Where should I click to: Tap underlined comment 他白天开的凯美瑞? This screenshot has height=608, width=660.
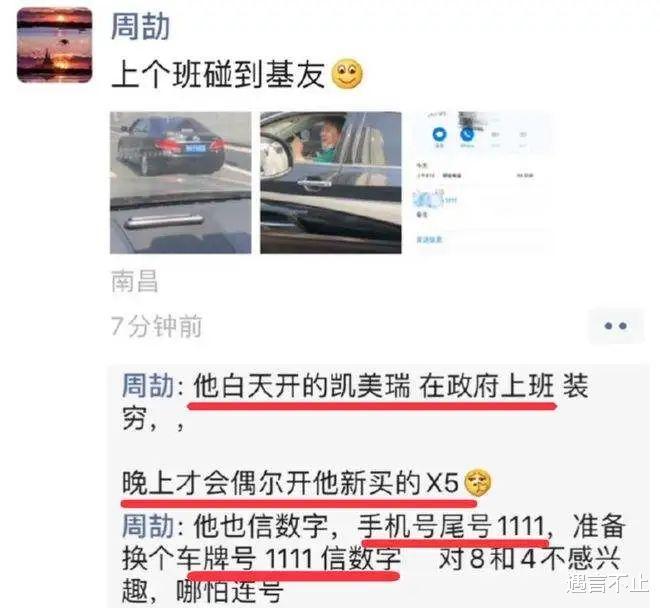click(301, 386)
